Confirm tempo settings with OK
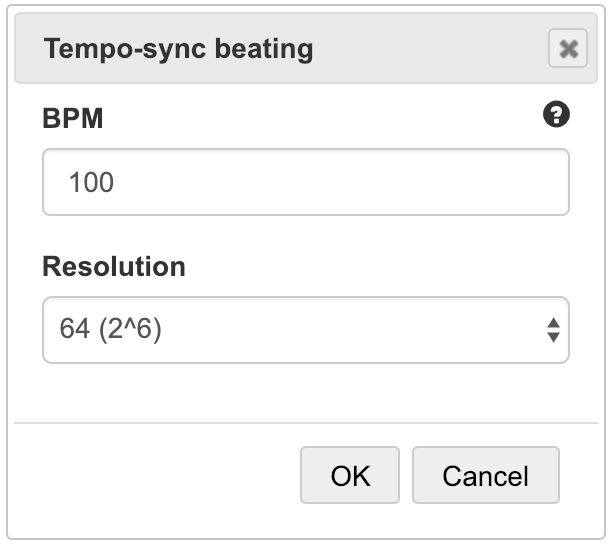 (350, 475)
